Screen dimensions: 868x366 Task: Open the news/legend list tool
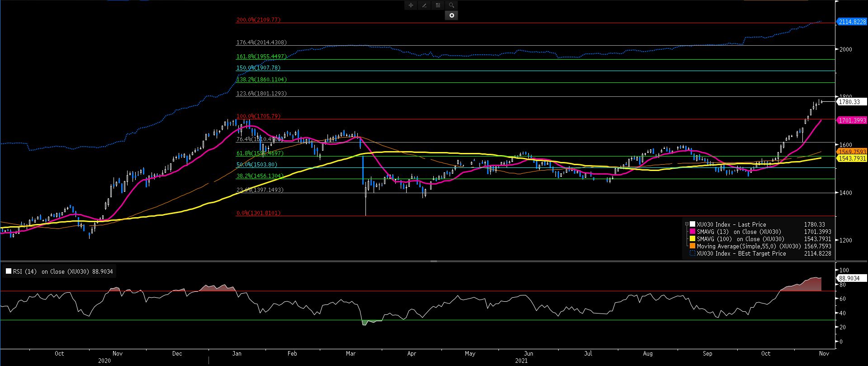click(438, 5)
